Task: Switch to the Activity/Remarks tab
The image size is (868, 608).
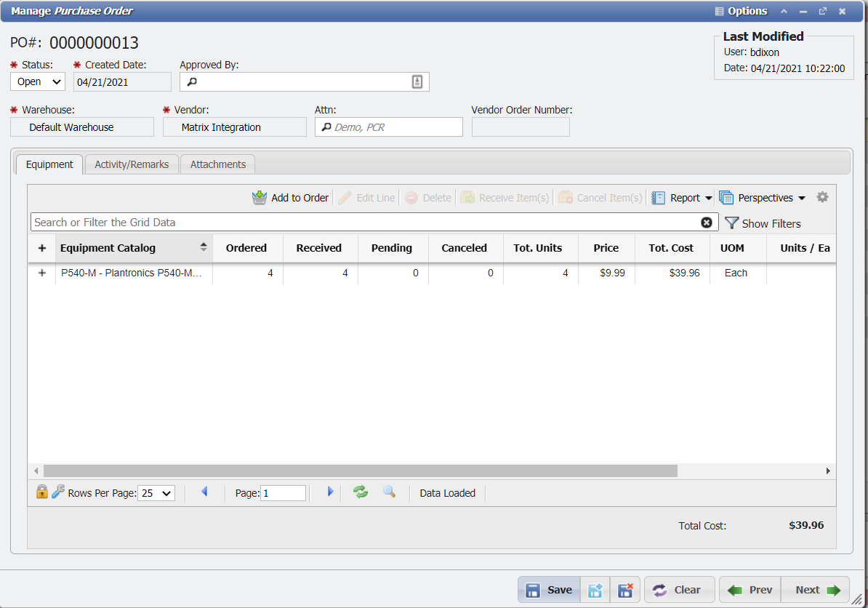Action: pyautogui.click(x=132, y=164)
